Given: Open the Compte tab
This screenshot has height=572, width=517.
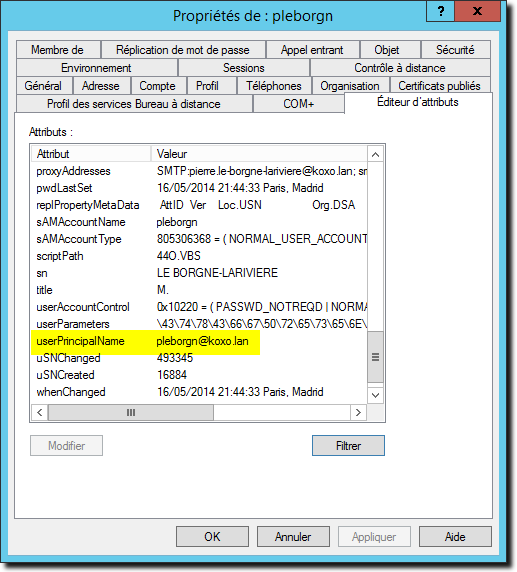Looking at the screenshot, I should [x=157, y=86].
